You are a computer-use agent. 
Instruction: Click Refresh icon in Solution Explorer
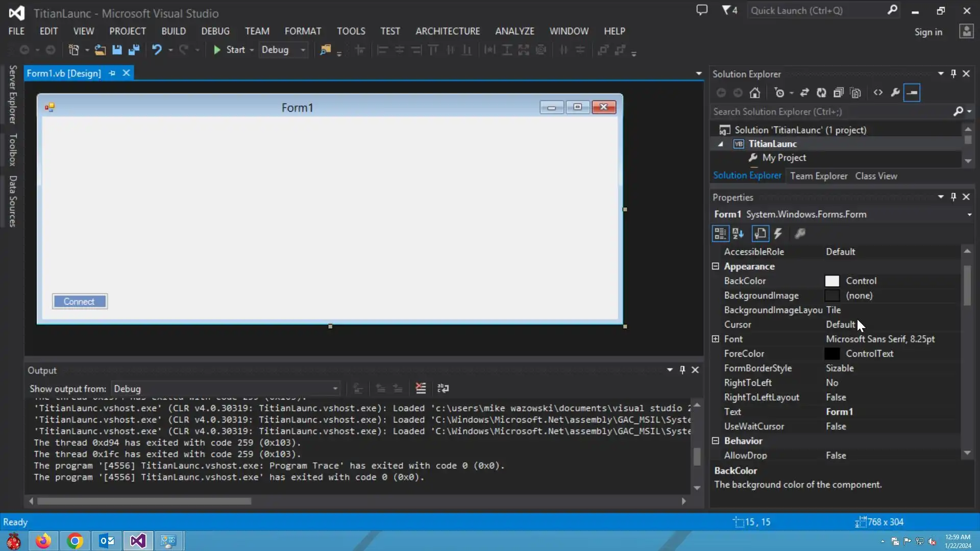pyautogui.click(x=821, y=93)
